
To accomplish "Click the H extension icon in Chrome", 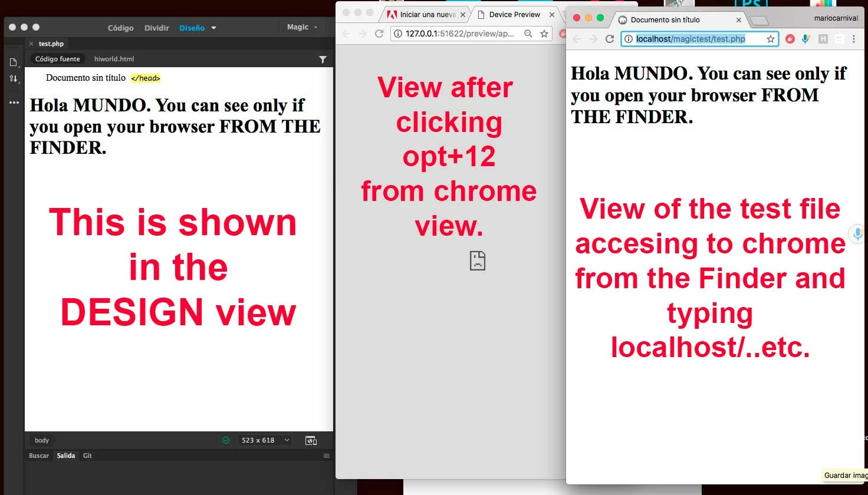I will click(823, 39).
